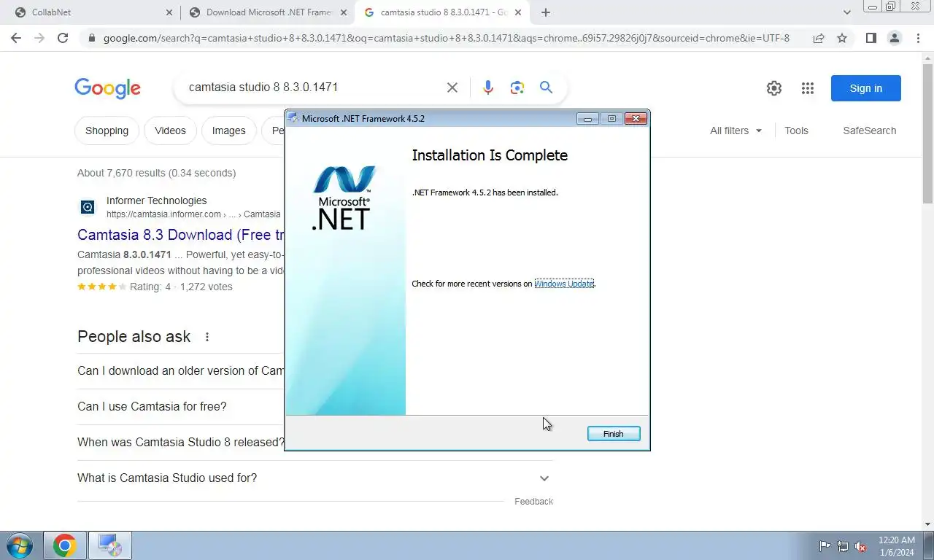The image size is (934, 560).
Task: Close the CollabNet tab
Action: click(169, 12)
